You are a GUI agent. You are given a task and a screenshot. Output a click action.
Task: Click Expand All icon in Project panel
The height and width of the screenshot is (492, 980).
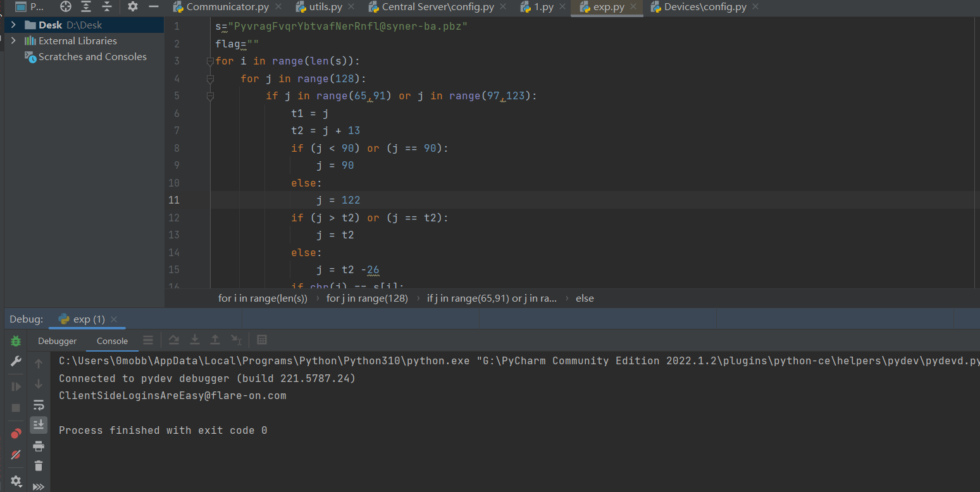87,7
